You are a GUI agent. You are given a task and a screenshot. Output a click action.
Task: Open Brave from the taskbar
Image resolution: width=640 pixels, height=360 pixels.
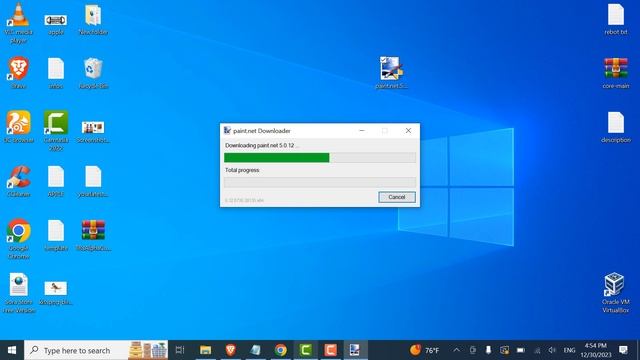coord(231,350)
